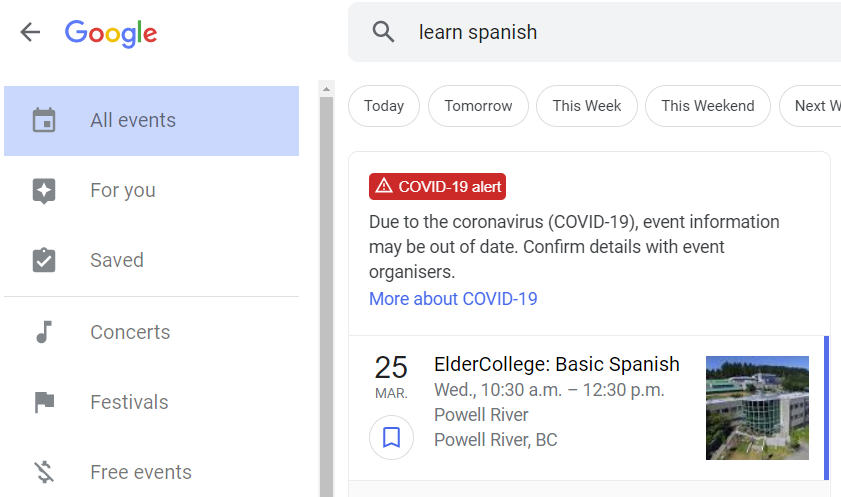Click the learn spanish search field
This screenshot has width=841, height=497.
[594, 32]
